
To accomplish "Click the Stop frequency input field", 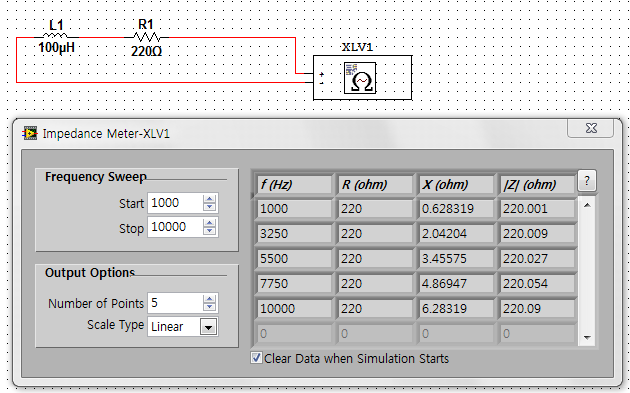I will [175, 227].
